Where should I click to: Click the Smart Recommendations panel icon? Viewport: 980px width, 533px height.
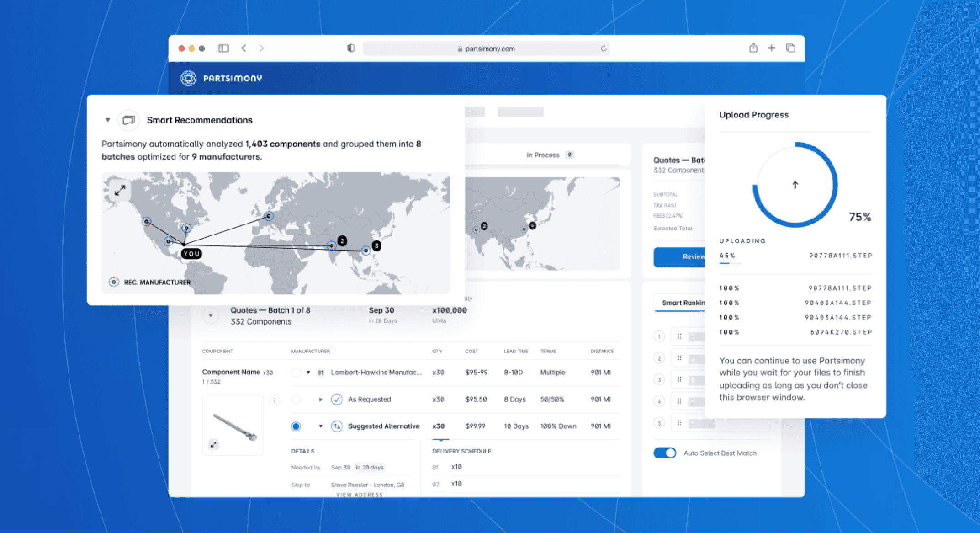click(x=129, y=120)
